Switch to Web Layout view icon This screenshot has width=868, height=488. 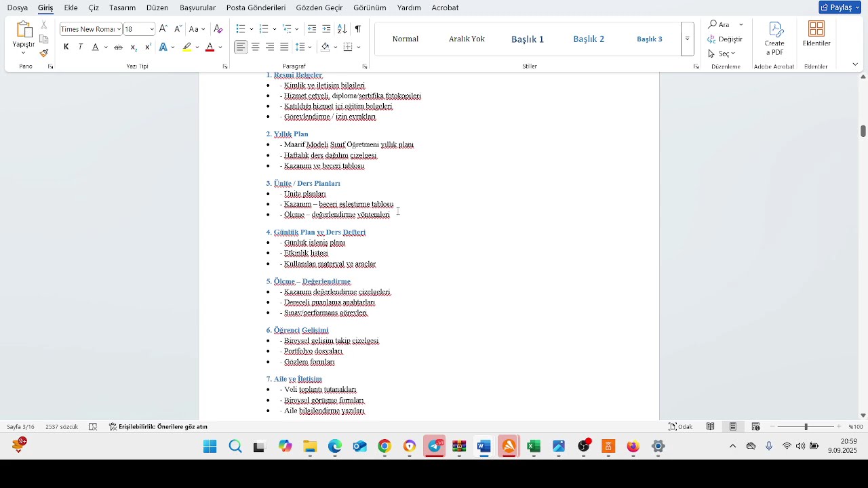755,427
